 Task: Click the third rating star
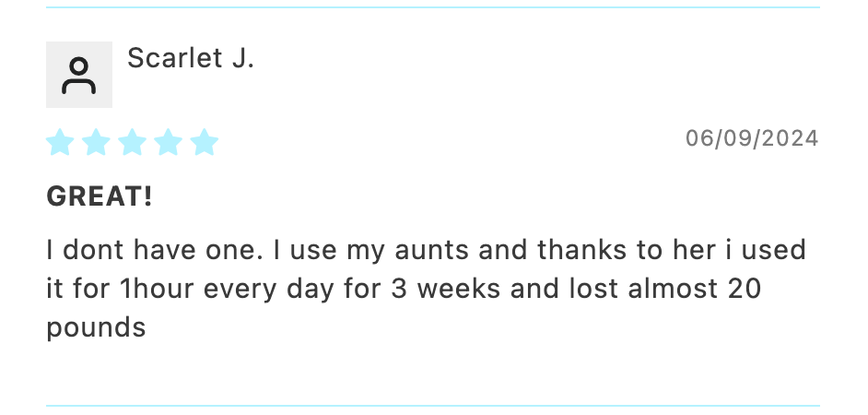pyautogui.click(x=132, y=143)
